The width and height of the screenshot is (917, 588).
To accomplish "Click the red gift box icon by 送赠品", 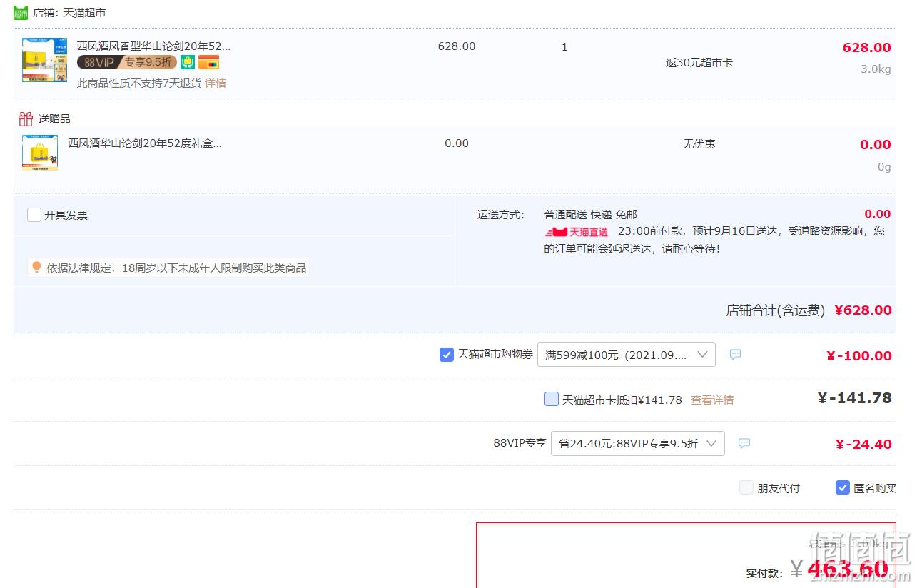I will pyautogui.click(x=26, y=118).
